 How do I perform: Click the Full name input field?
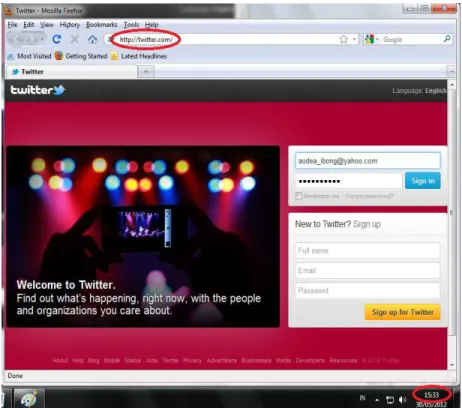pyautogui.click(x=368, y=250)
